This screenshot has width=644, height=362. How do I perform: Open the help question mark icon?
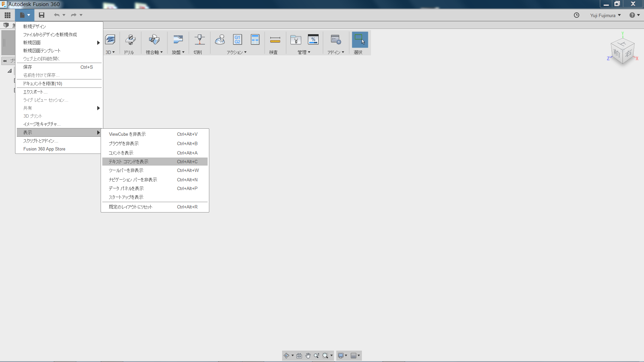click(x=632, y=15)
